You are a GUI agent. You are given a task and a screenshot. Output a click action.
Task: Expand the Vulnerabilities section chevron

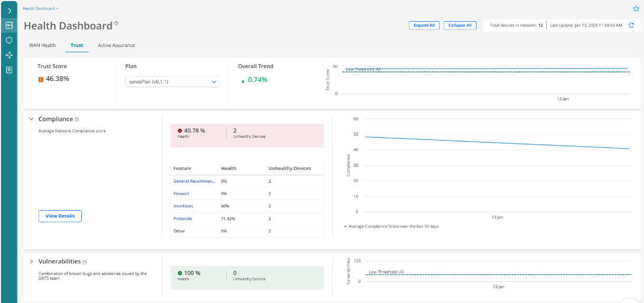(31, 261)
